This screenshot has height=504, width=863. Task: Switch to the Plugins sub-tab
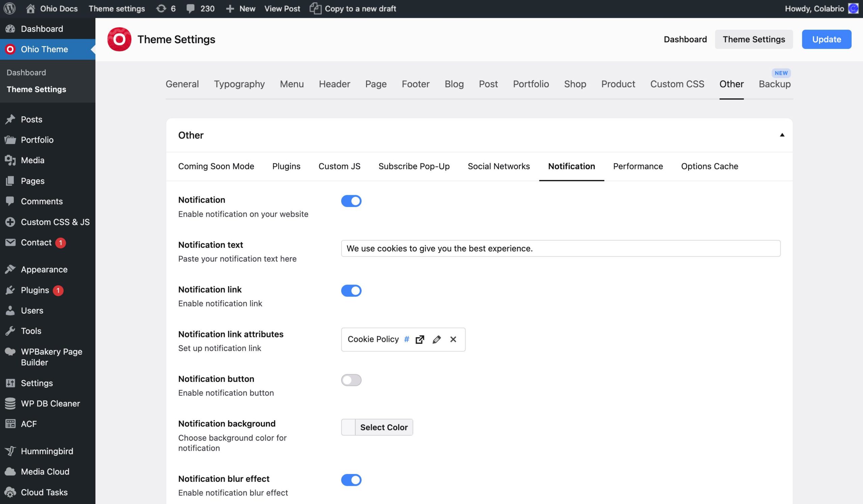[x=286, y=167]
